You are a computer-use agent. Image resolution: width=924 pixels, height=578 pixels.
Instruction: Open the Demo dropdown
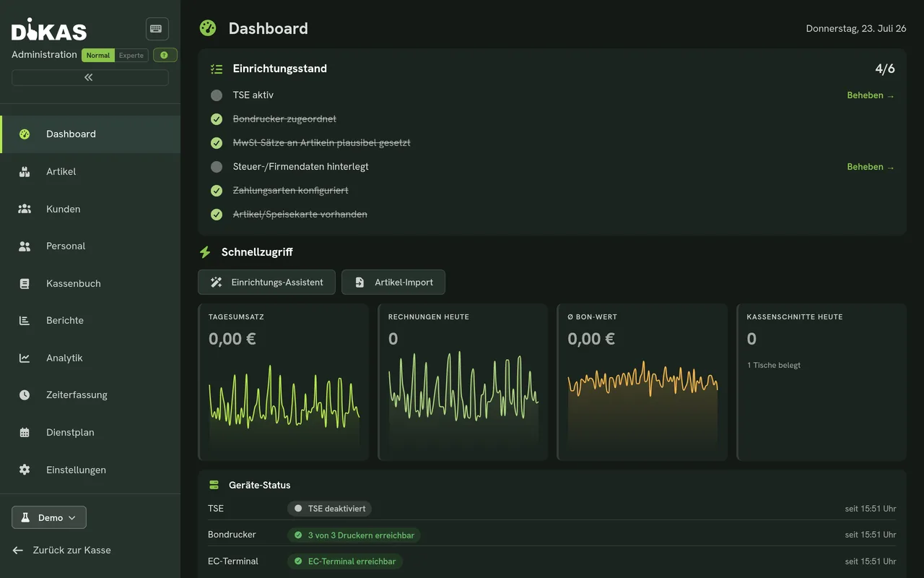49,517
